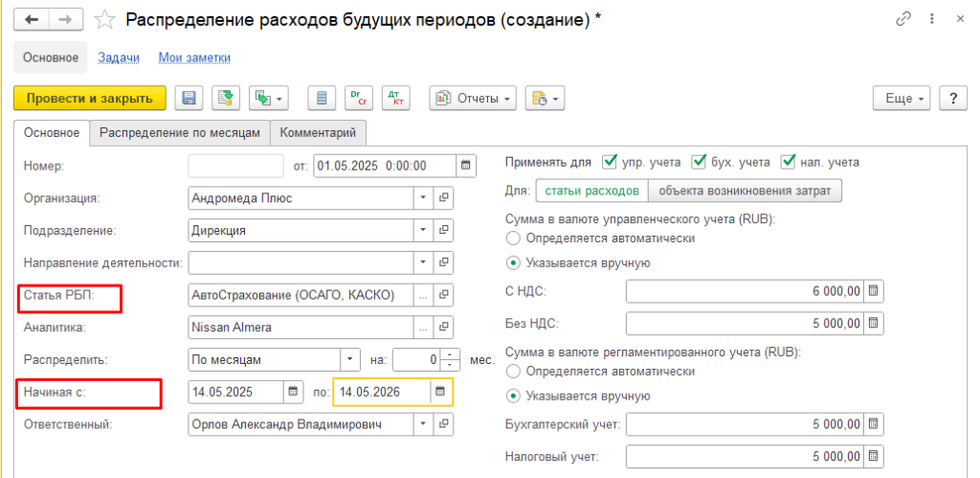Viewport: 980px width, 478px height.
Task: Open calculator for С НДС amount
Action: point(873,290)
